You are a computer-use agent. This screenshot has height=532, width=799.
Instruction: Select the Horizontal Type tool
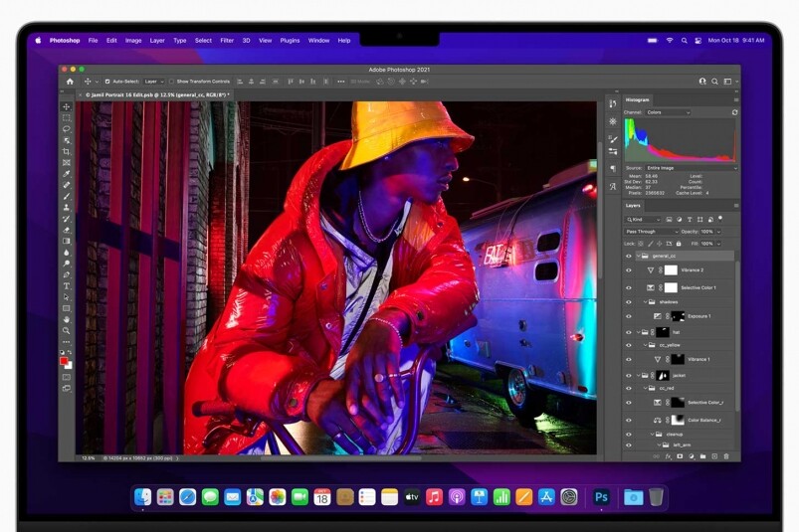(67, 286)
